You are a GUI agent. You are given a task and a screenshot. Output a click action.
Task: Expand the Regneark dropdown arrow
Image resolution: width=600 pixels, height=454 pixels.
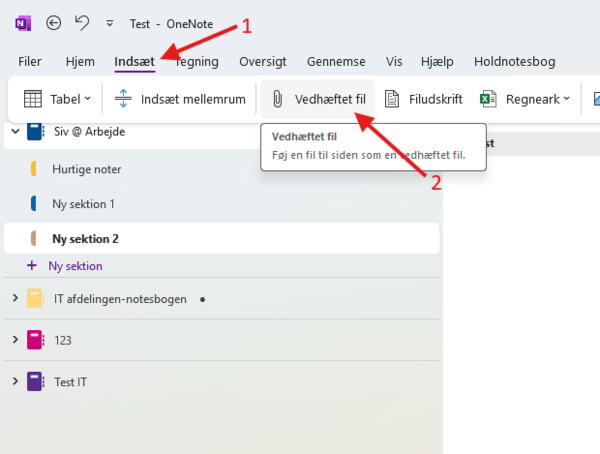566,99
